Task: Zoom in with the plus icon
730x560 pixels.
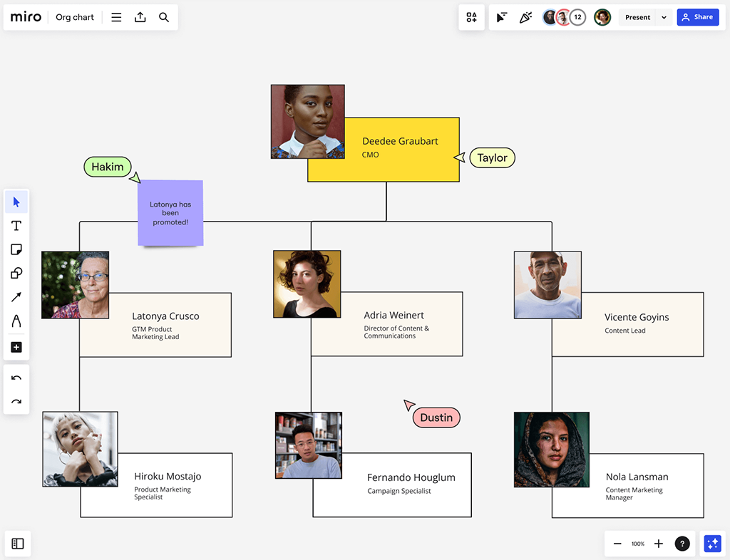Action: [658, 544]
